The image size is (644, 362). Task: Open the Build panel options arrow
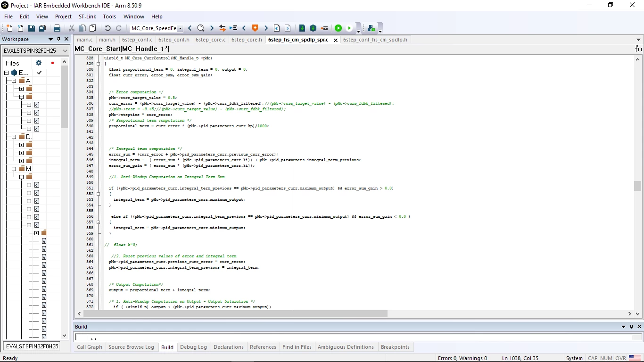pyautogui.click(x=624, y=327)
